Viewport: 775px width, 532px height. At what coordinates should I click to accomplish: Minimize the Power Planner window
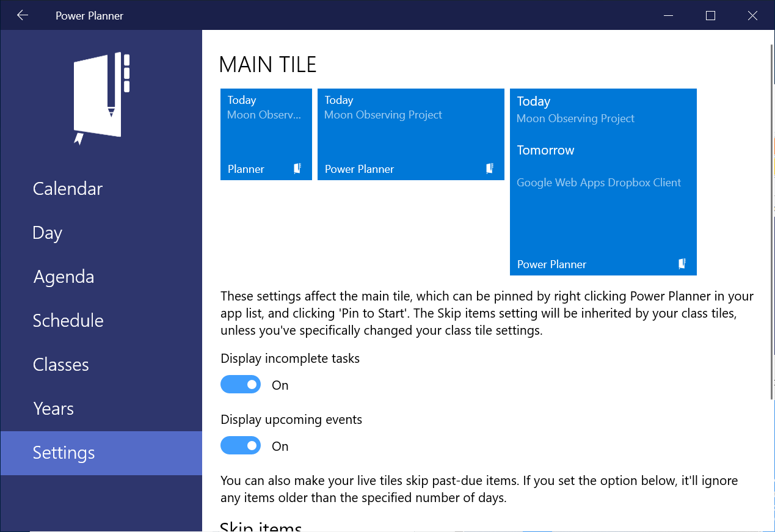669,15
